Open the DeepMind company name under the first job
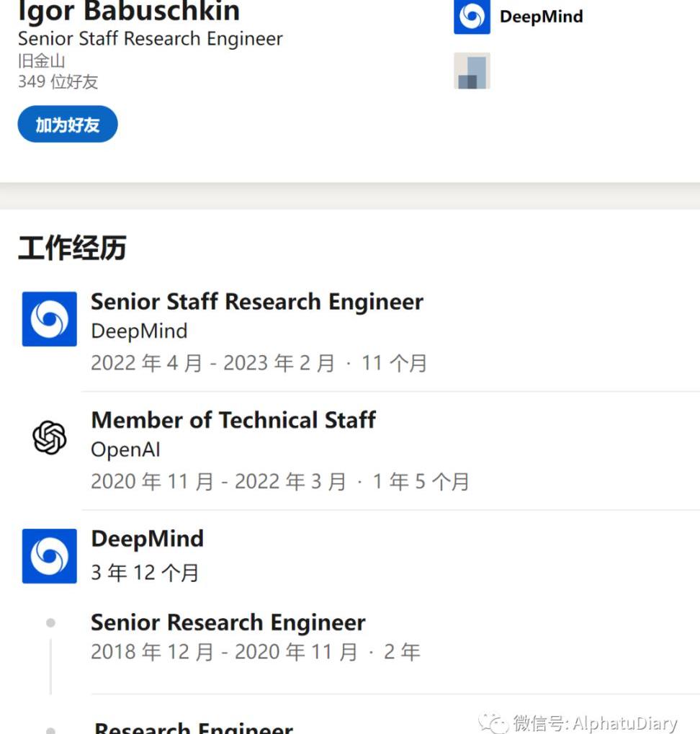700x734 pixels. click(x=139, y=331)
